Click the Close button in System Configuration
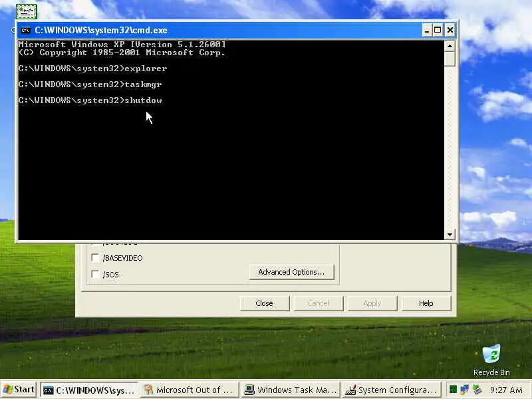This screenshot has width=532, height=399. pos(264,303)
